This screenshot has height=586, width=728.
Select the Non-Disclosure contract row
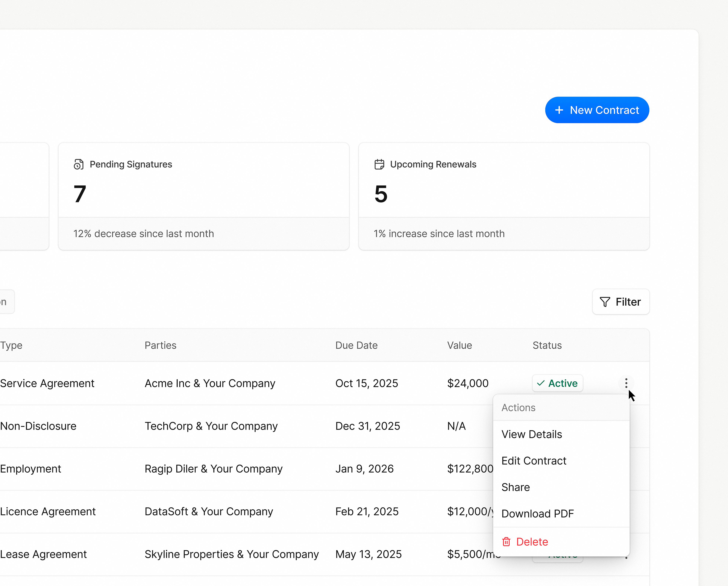click(203, 426)
